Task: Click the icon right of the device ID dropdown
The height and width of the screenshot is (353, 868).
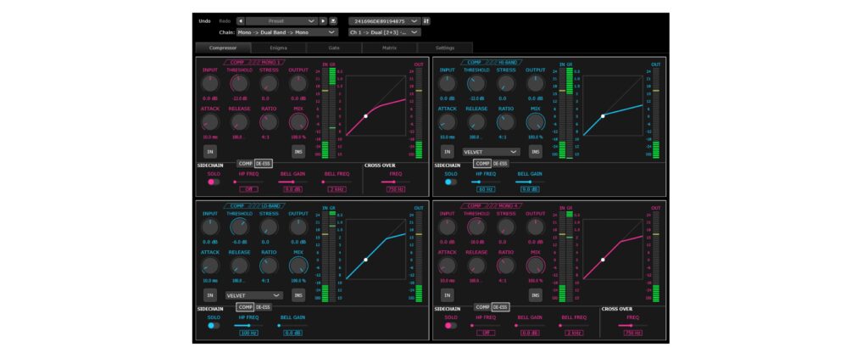Action: click(x=427, y=20)
